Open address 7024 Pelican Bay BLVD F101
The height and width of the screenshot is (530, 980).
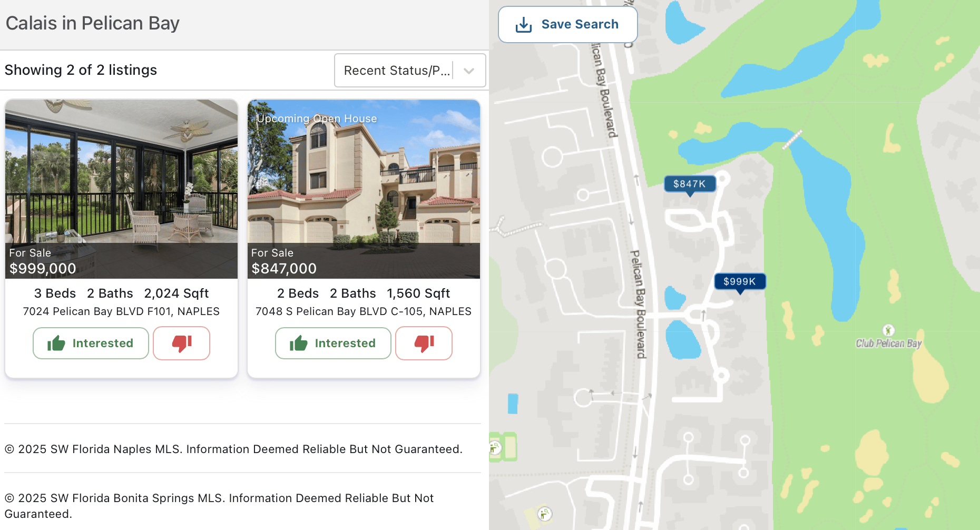click(x=121, y=311)
